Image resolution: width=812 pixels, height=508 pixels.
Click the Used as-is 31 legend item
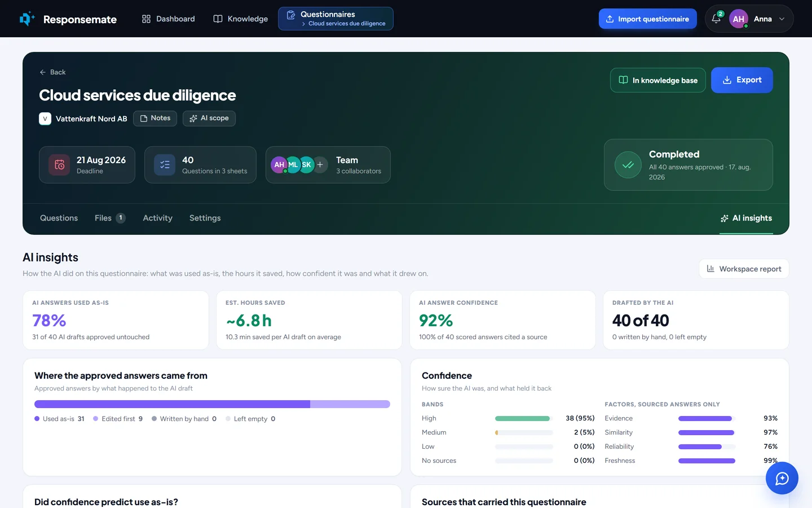coord(59,419)
